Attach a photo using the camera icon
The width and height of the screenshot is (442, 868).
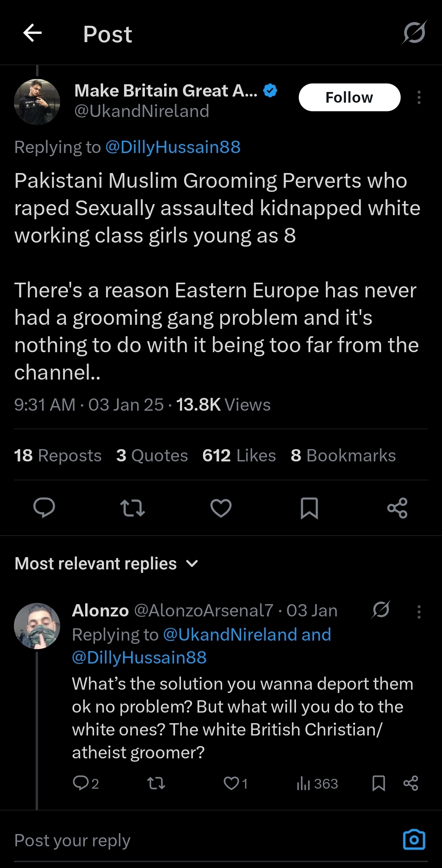(x=414, y=840)
